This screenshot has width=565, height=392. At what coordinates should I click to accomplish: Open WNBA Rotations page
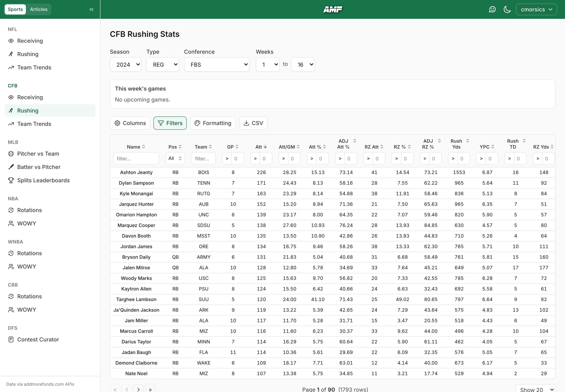coord(50,253)
